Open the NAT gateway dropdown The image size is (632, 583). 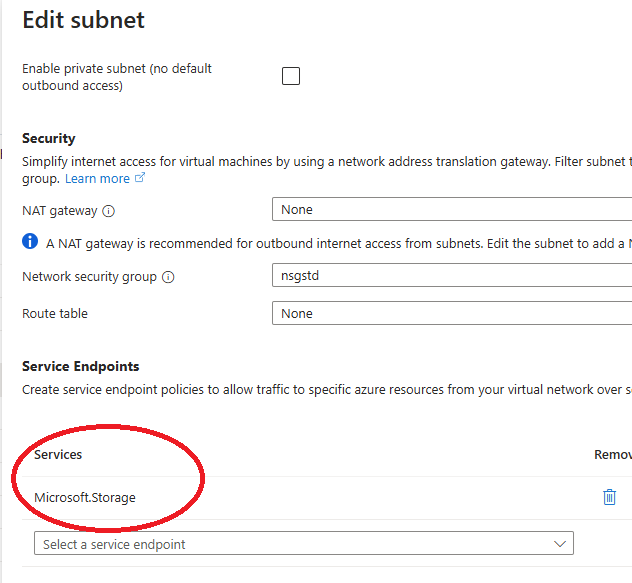point(452,209)
